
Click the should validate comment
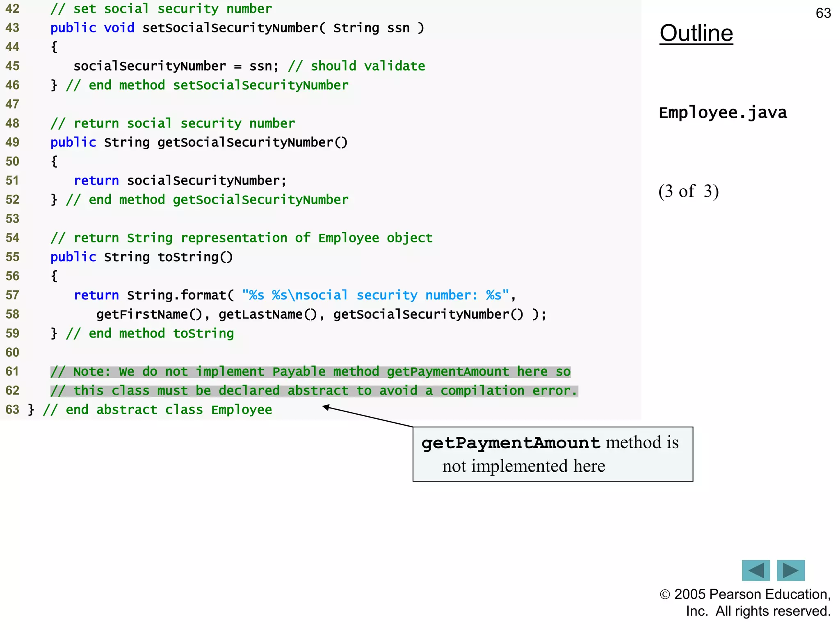pyautogui.click(x=356, y=66)
